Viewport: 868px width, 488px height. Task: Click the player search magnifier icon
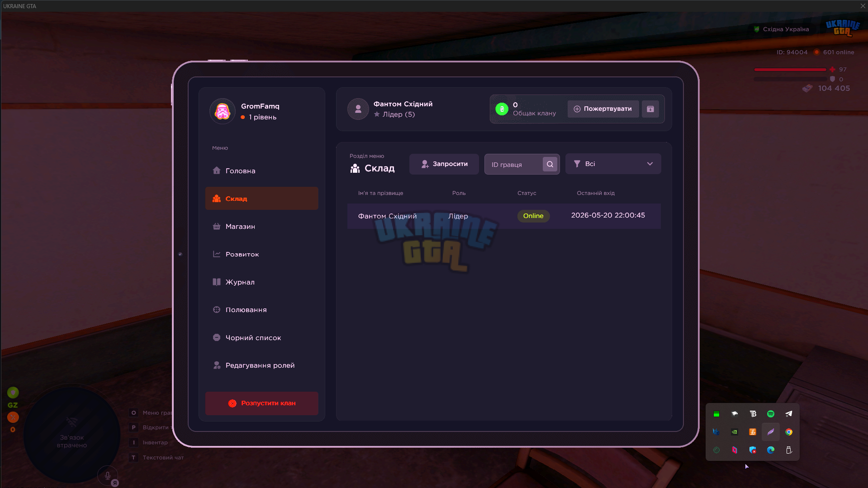[x=550, y=164]
